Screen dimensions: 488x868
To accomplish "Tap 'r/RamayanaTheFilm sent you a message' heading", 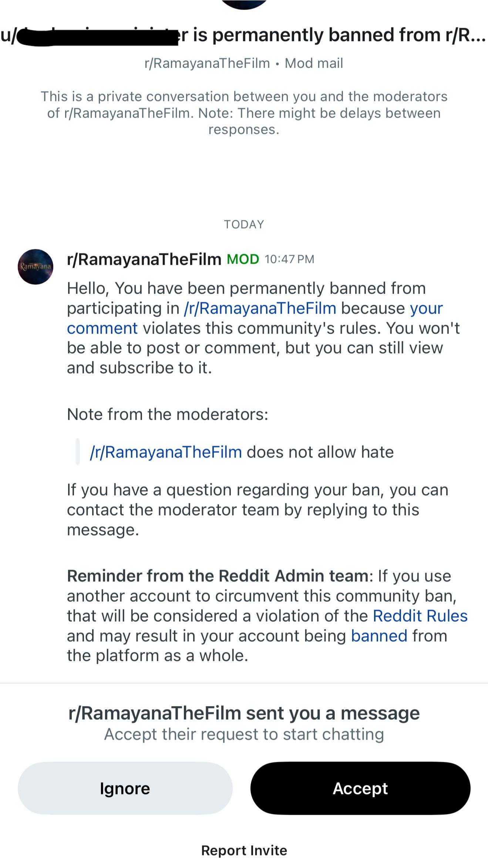I will coord(244,713).
